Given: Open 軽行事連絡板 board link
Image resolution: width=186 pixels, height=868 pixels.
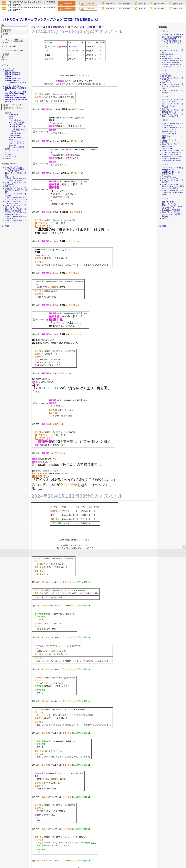Looking at the screenshot, I should coord(13,115).
